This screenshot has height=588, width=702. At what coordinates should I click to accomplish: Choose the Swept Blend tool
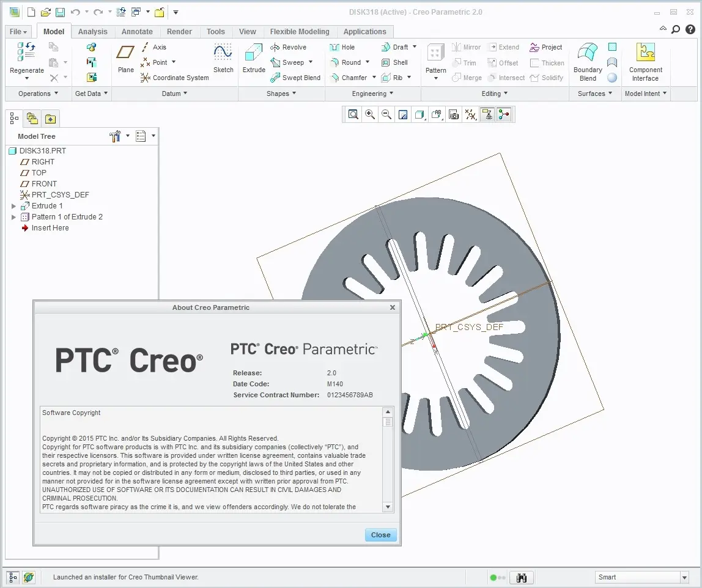point(295,78)
